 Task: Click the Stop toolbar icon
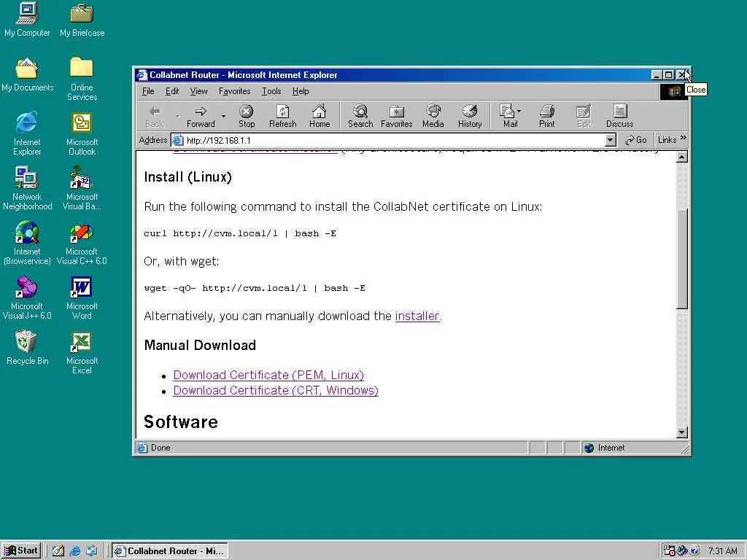pyautogui.click(x=247, y=116)
